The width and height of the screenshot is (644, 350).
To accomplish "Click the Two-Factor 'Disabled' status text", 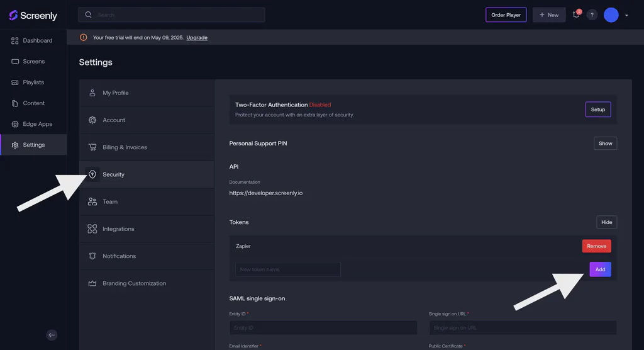I will tap(320, 105).
